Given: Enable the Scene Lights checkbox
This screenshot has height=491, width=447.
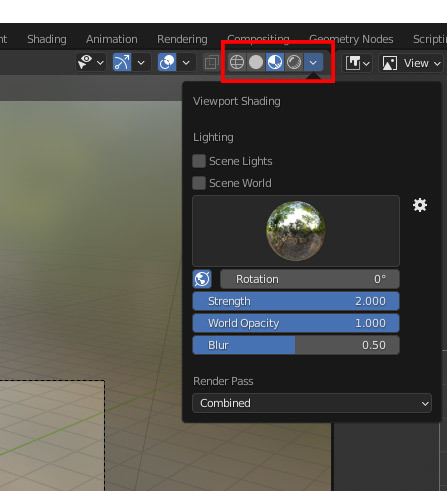Looking at the screenshot, I should [x=199, y=161].
